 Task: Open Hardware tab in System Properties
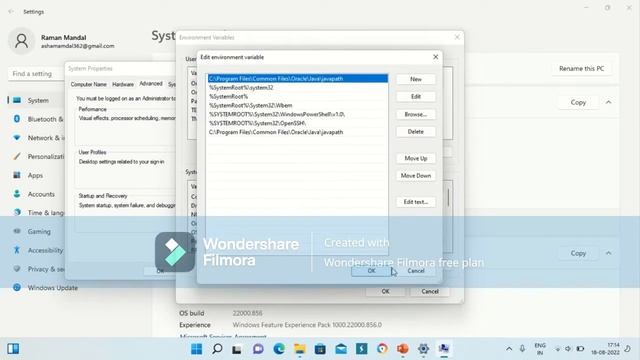click(123, 84)
